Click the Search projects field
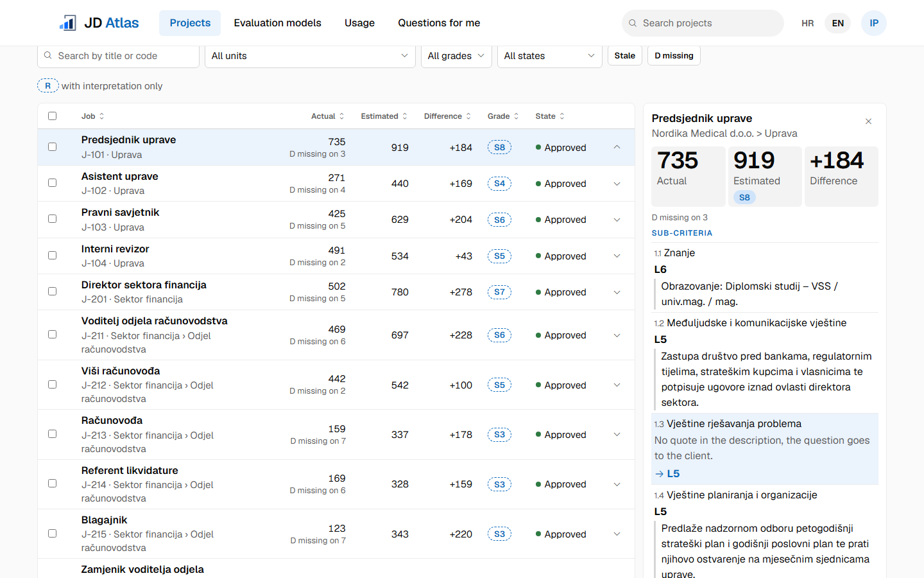The width and height of the screenshot is (924, 578). coord(703,23)
